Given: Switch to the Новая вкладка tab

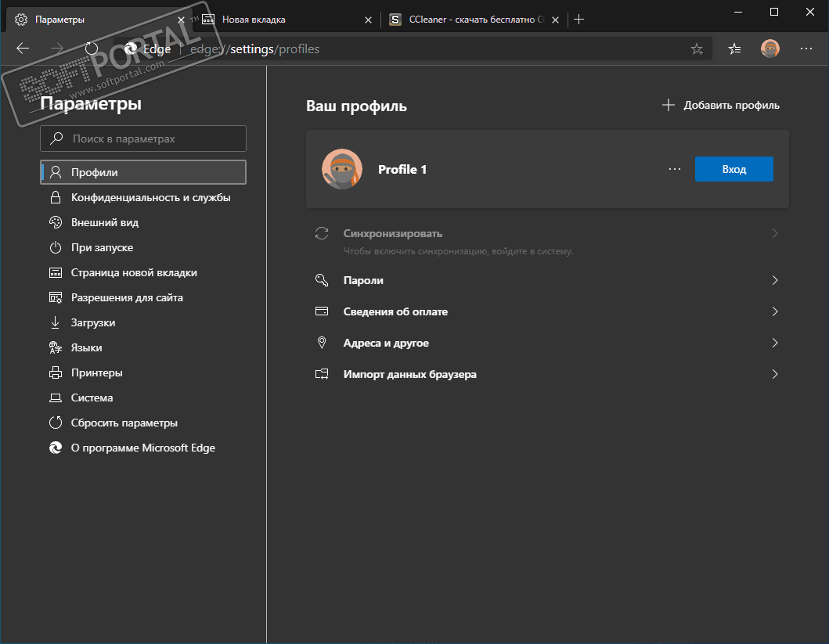Looking at the screenshot, I should pyautogui.click(x=282, y=20).
